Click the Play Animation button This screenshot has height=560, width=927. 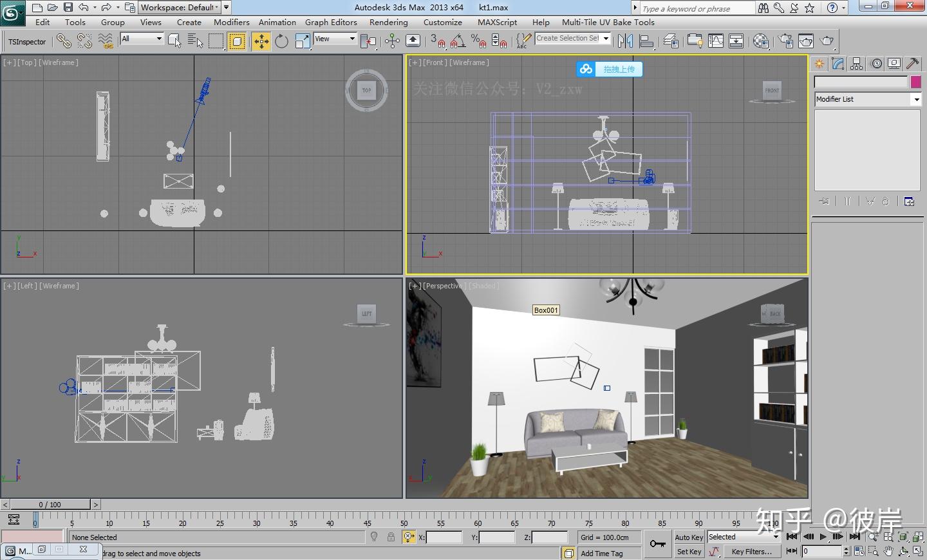click(x=823, y=536)
